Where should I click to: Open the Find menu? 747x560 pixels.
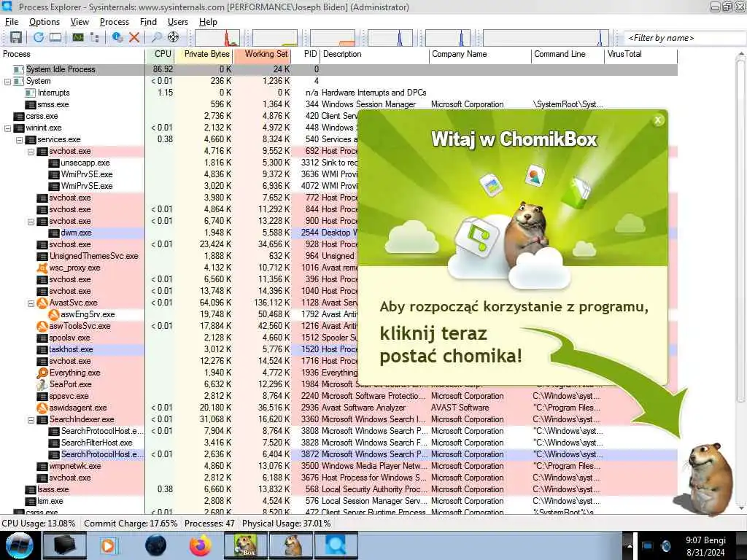tap(148, 22)
